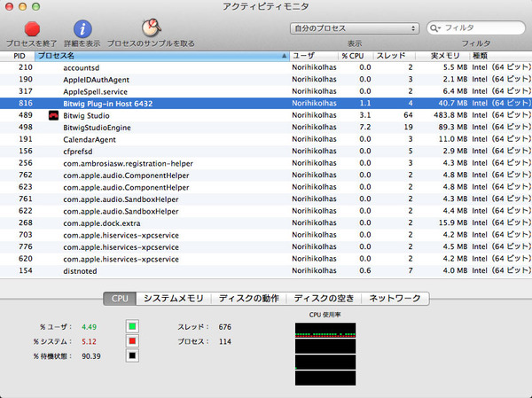Switch to the ネットワーク tab
This screenshot has width=532, height=398.
coord(395,299)
